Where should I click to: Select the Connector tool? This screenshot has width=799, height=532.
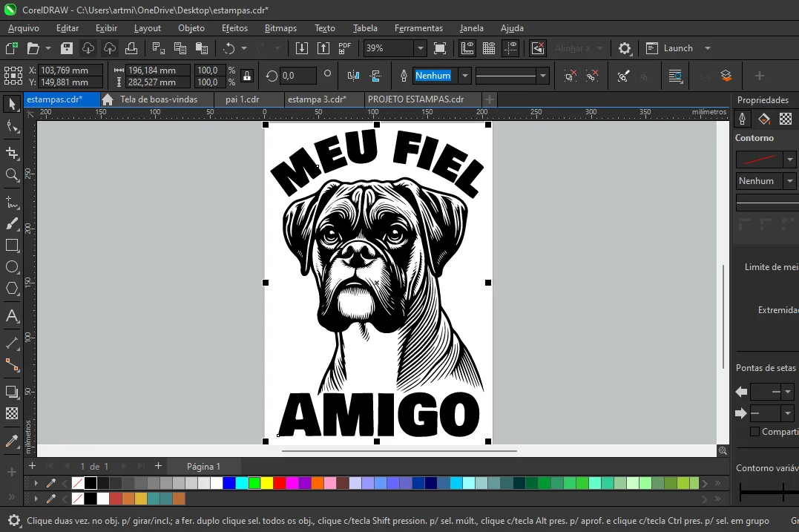(x=12, y=364)
